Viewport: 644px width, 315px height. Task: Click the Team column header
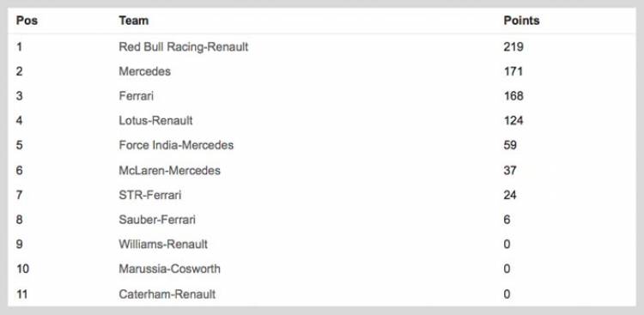(133, 21)
